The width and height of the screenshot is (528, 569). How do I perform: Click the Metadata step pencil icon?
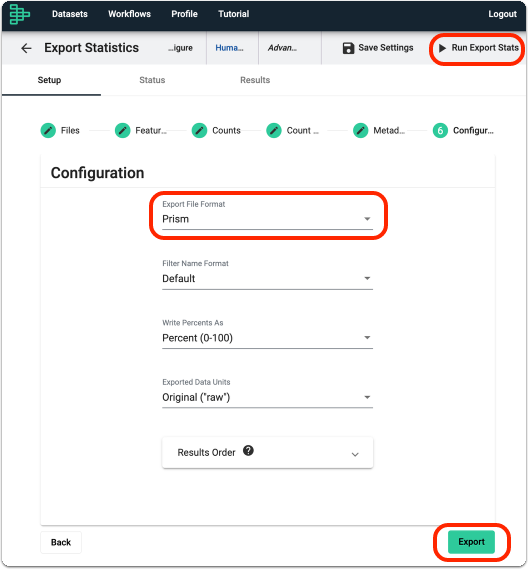(x=361, y=130)
